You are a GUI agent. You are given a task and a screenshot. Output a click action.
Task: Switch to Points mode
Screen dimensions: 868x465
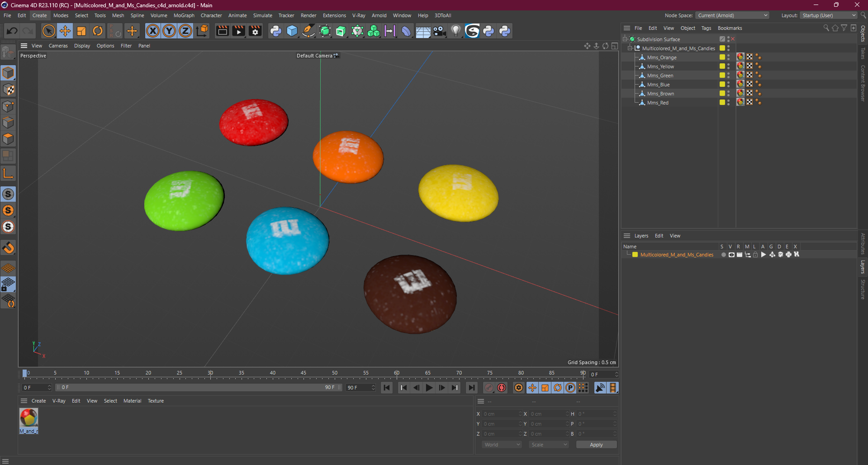pos(8,106)
